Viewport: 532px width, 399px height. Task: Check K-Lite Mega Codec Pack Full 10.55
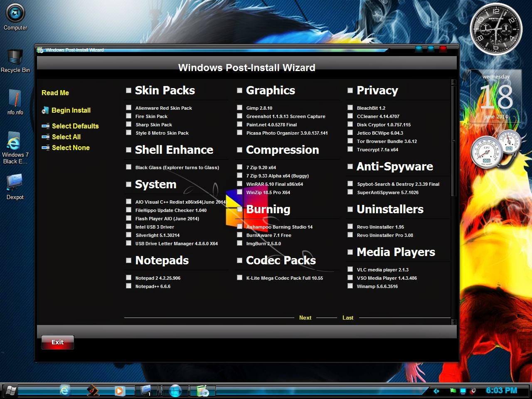tap(240, 278)
